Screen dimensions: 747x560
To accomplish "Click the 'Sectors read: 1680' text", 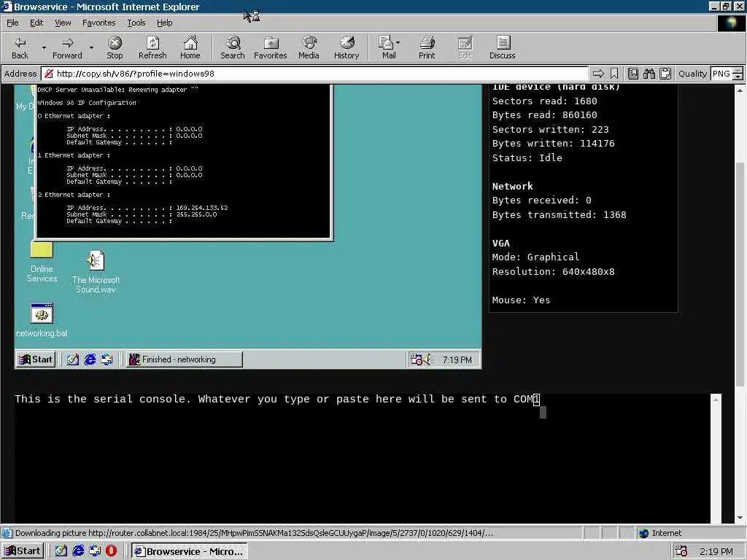I will point(544,101).
